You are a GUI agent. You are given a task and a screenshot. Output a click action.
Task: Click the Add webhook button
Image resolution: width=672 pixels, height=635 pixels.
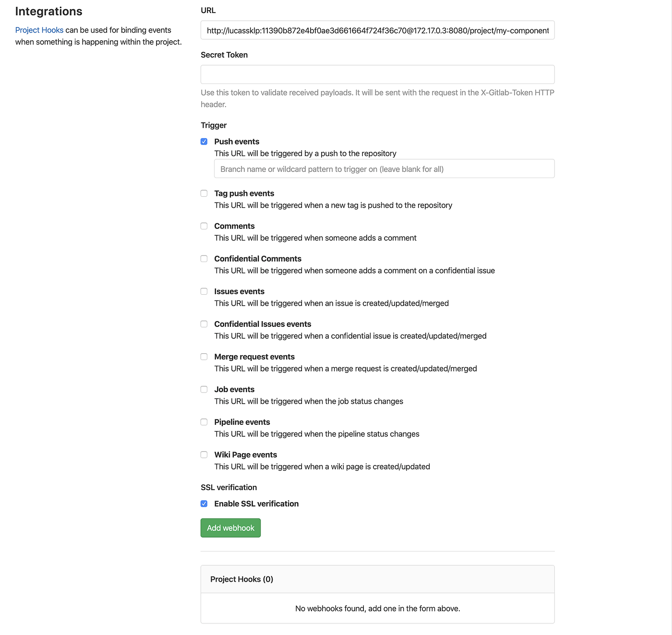coord(230,527)
